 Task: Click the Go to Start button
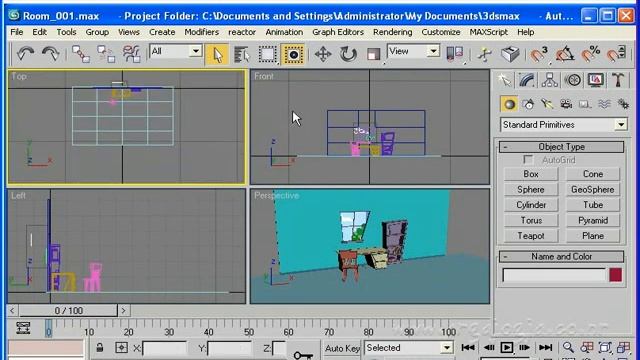point(468,348)
